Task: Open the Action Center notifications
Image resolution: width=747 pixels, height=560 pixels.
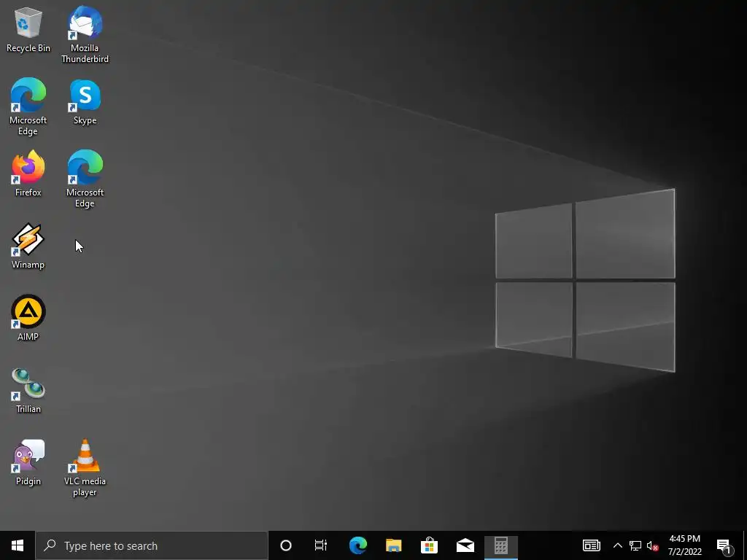Action: (725, 545)
